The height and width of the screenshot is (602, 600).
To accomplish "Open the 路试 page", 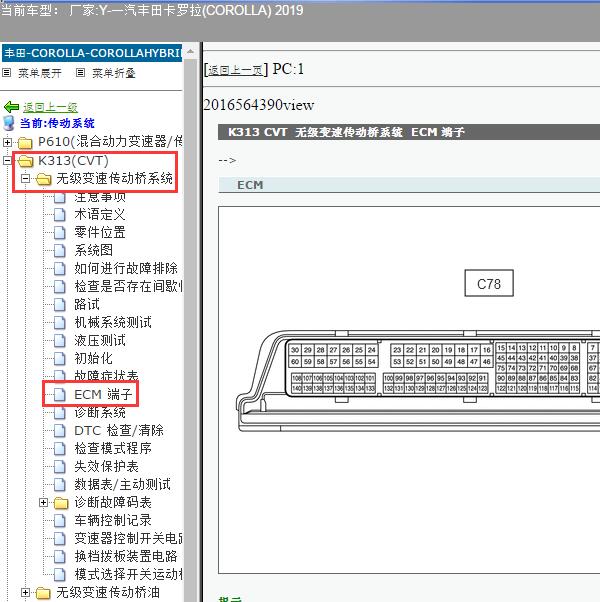I will pyautogui.click(x=87, y=304).
